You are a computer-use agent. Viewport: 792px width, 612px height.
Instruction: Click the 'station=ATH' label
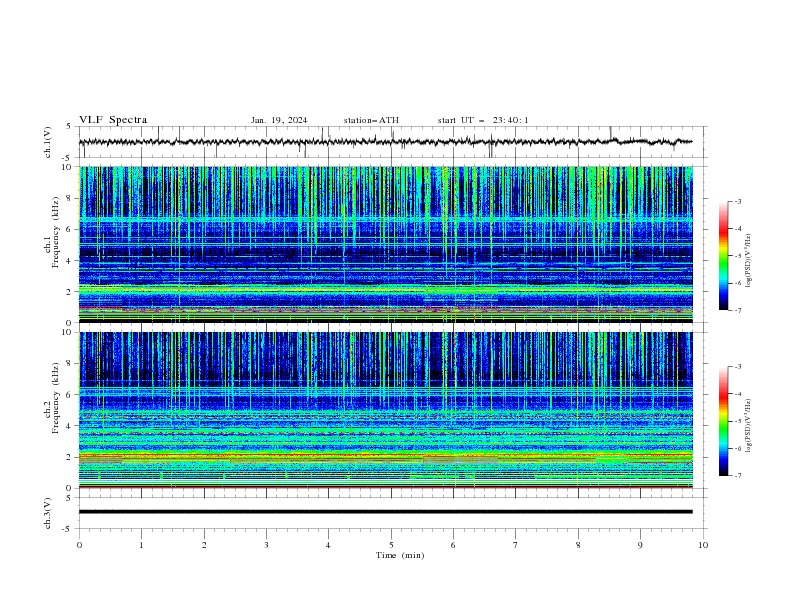pyautogui.click(x=371, y=120)
